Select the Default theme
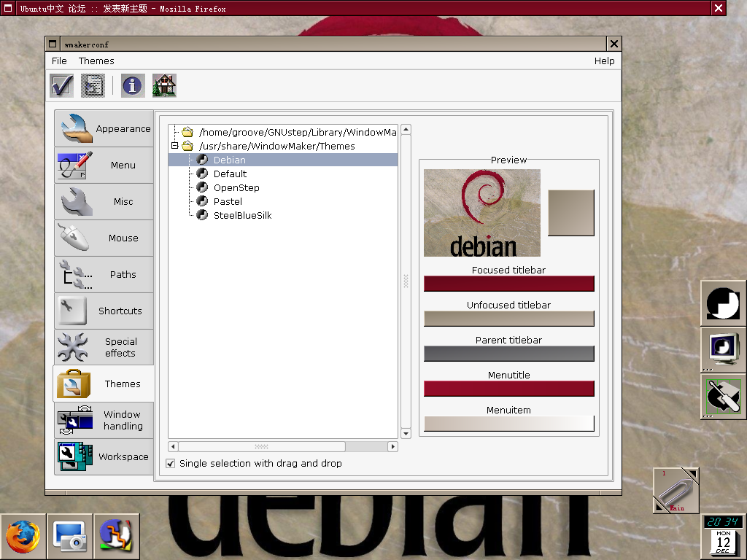Viewport: 747px width, 560px height. click(x=230, y=174)
